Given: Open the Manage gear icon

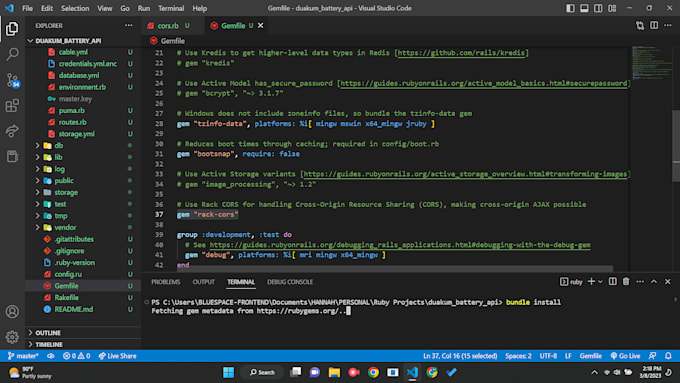Looking at the screenshot, I should pyautogui.click(x=12, y=337).
